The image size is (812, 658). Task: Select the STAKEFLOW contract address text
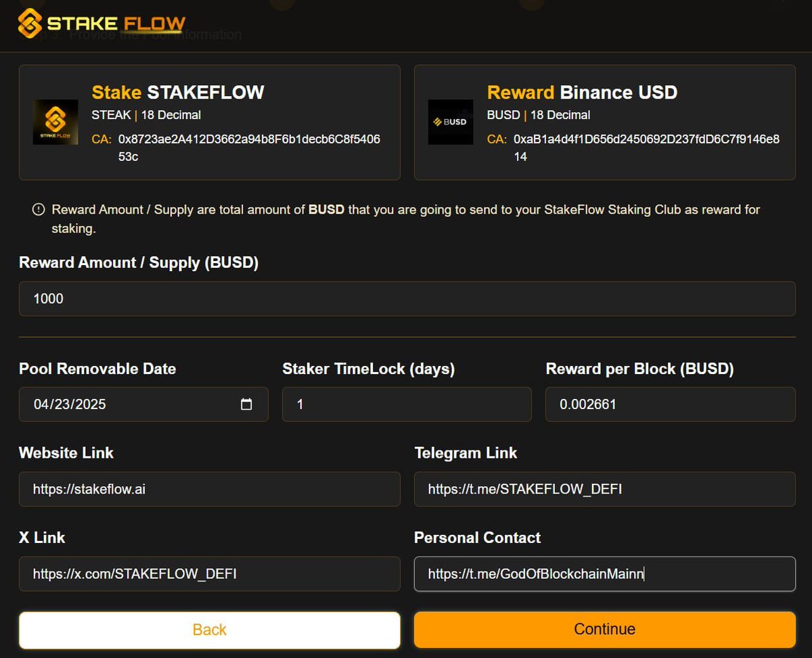coord(249,148)
